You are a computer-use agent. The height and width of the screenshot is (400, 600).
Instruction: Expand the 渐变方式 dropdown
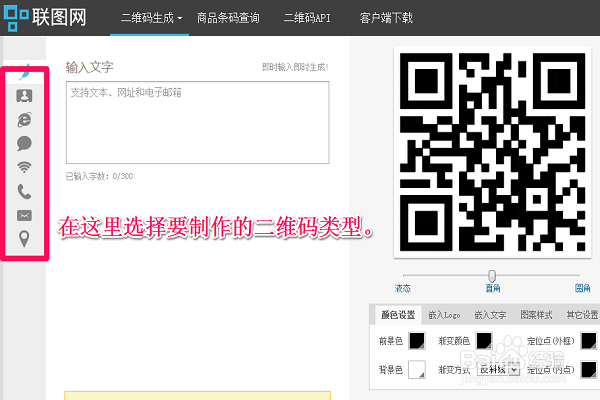coord(499,369)
